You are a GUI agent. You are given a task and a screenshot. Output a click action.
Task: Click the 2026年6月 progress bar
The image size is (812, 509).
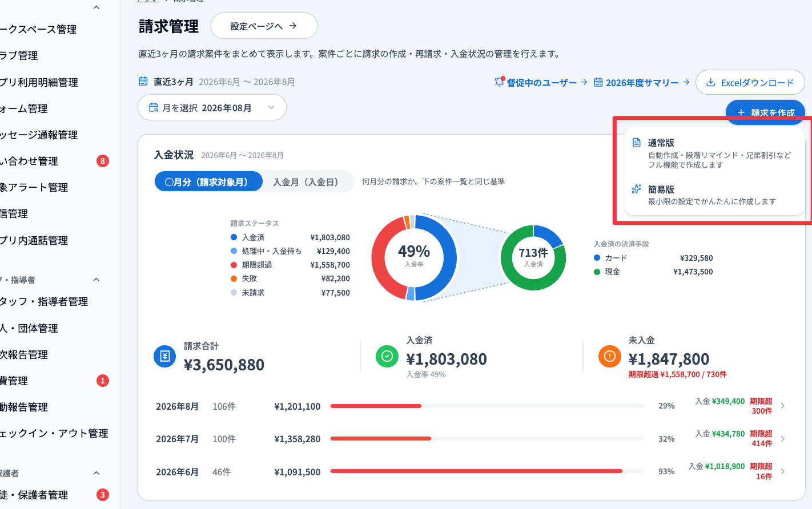tap(487, 471)
